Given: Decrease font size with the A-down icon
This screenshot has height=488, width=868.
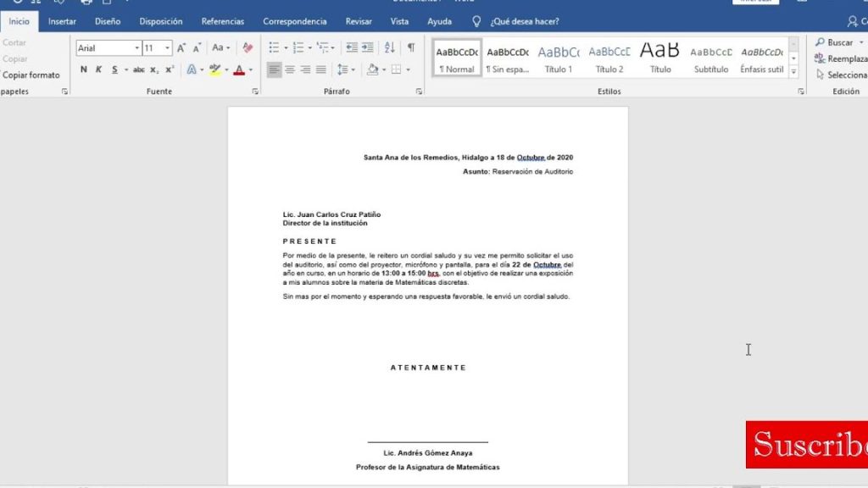Looking at the screenshot, I should coord(197,48).
